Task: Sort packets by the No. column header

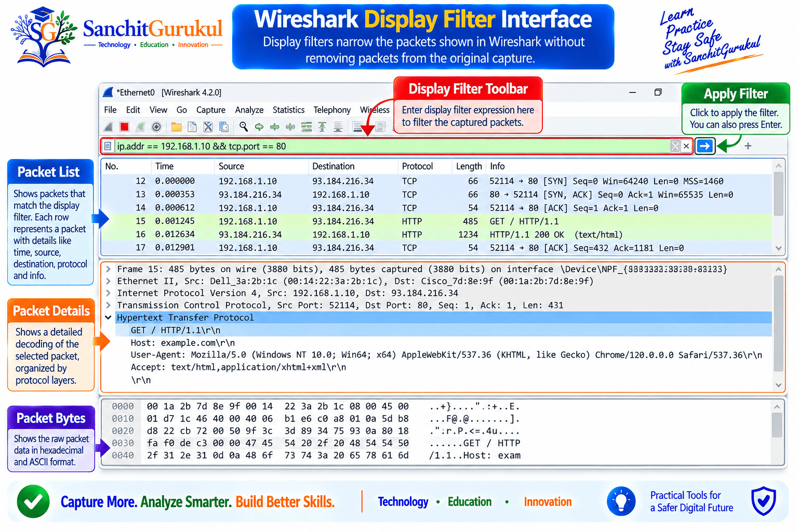Action: [x=126, y=166]
